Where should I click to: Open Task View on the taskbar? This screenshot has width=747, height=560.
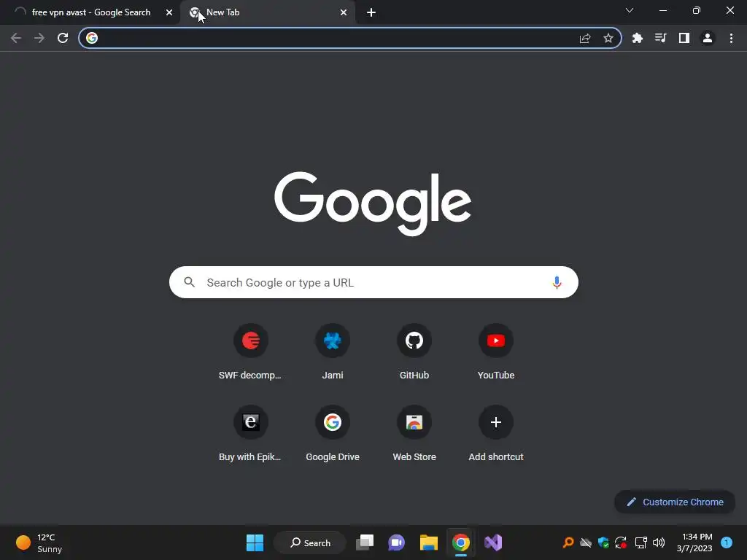365,542
